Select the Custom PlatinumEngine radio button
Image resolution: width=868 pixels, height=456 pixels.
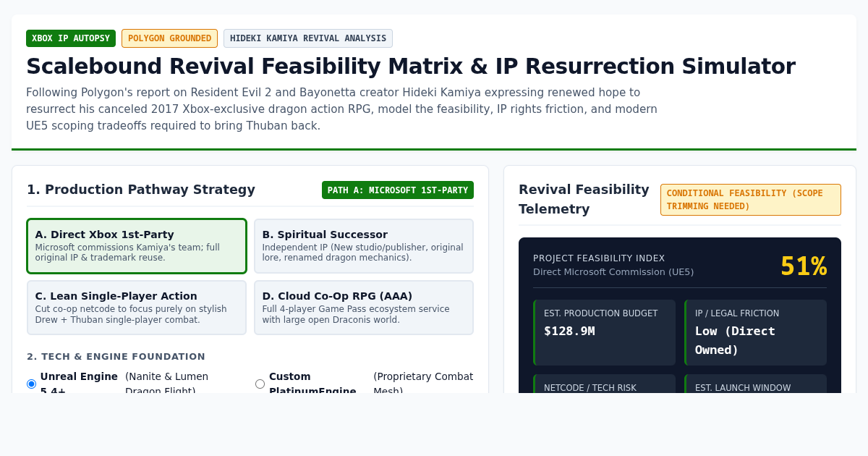[260, 384]
